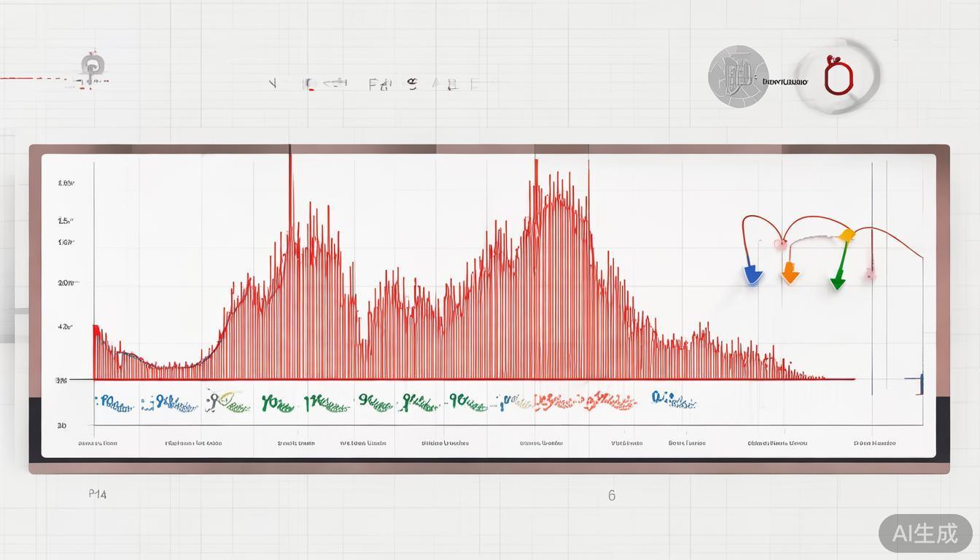Click the faded pink marker below red line
Viewport: 980px width, 560px height.
(870, 274)
